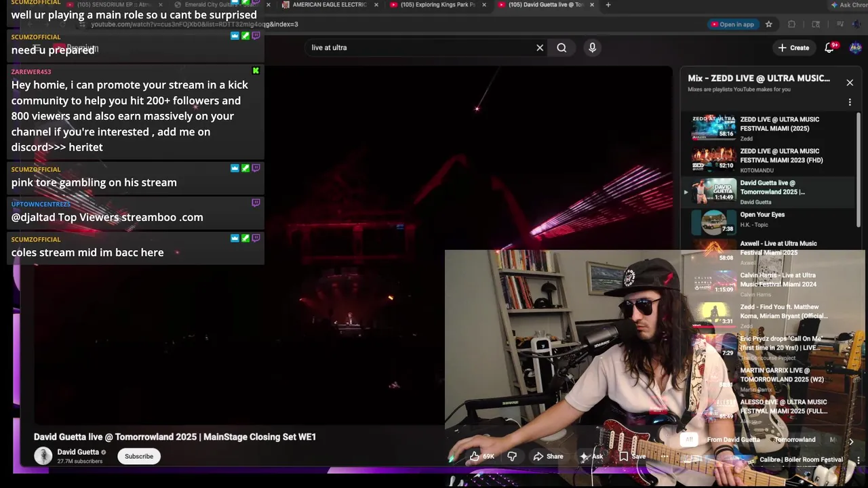Viewport: 868px width, 488px height.
Task: Click Ask Chrome in the tab bar
Action: click(x=849, y=5)
